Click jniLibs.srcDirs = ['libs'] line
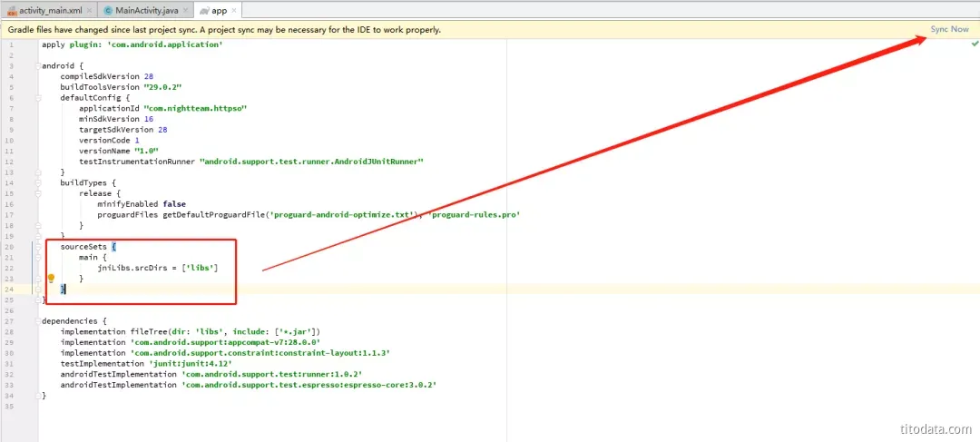 coord(158,268)
